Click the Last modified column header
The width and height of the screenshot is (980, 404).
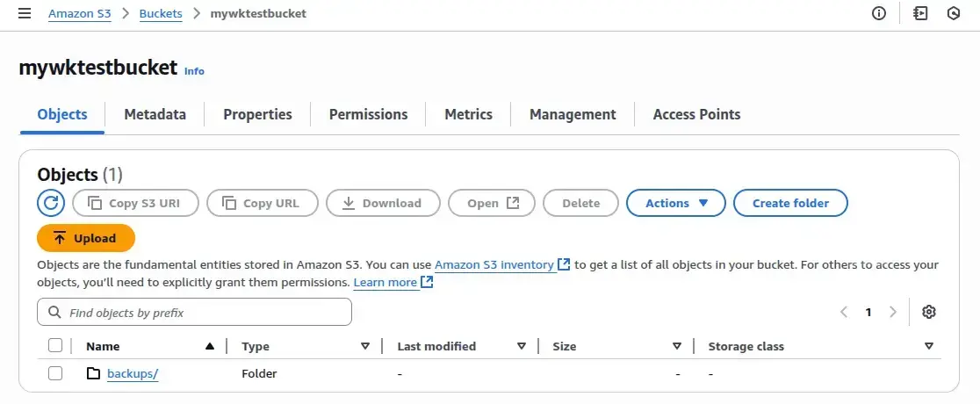(436, 346)
